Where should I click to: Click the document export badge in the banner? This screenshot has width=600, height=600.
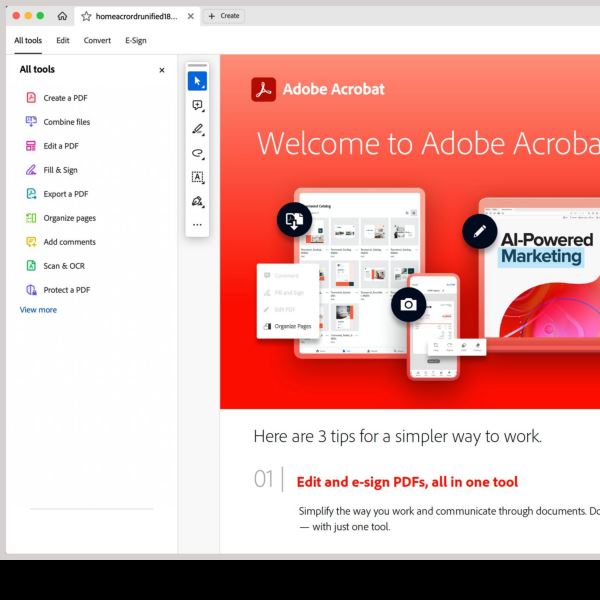click(294, 219)
